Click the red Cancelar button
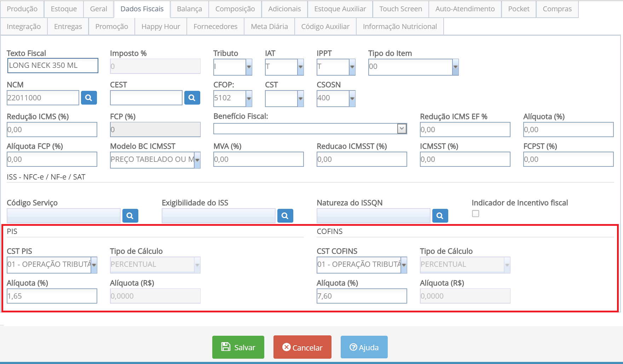The image size is (623, 364). tap(302, 347)
